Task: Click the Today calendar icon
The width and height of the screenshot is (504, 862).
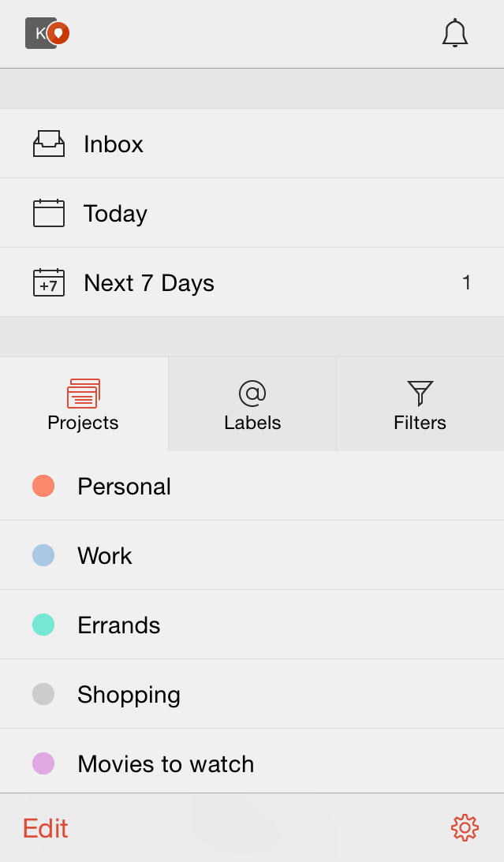Action: pos(49,213)
